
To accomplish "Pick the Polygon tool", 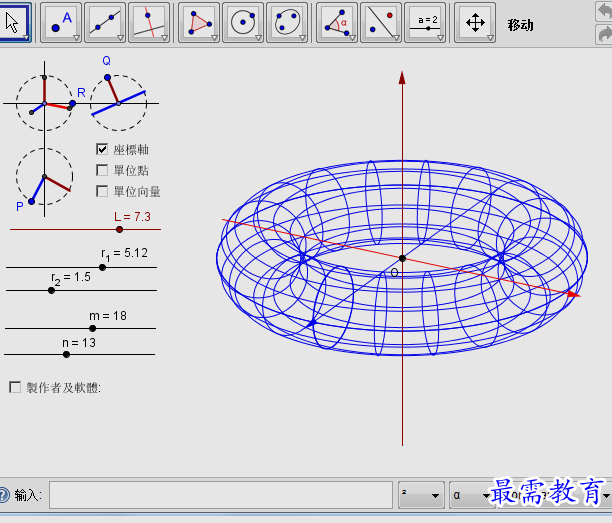I will click(198, 22).
